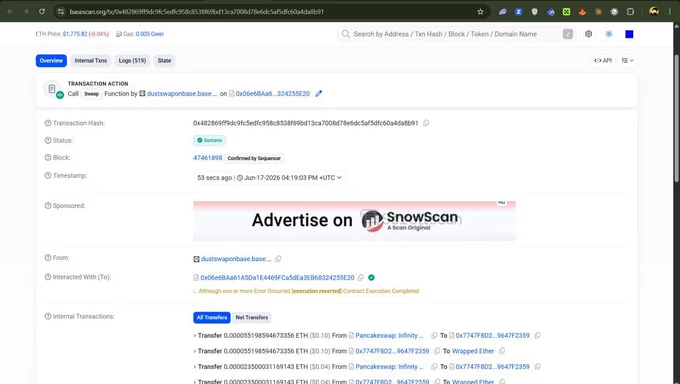Select the Net Transfers filter
The image size is (680, 384).
252,318
